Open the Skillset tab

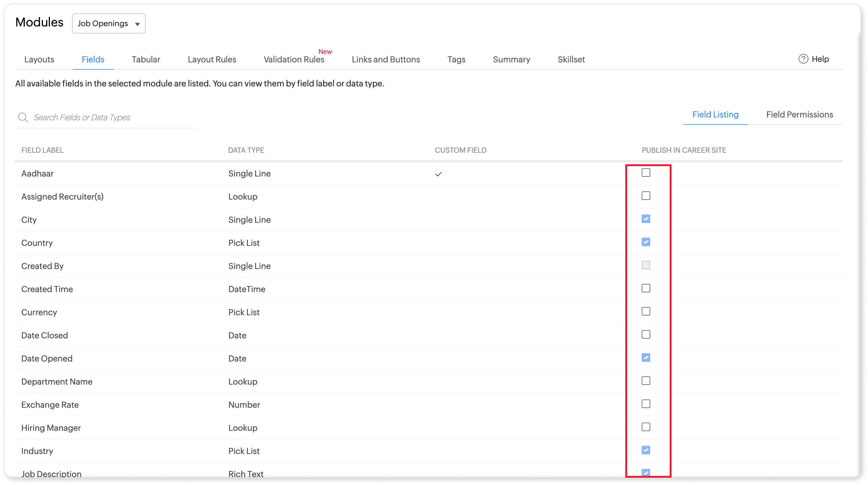[x=571, y=60]
